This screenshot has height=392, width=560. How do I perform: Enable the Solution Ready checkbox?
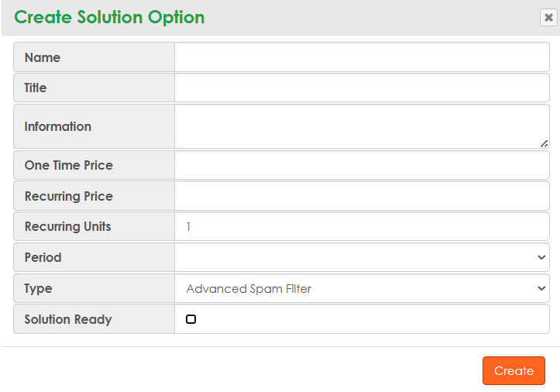point(191,319)
